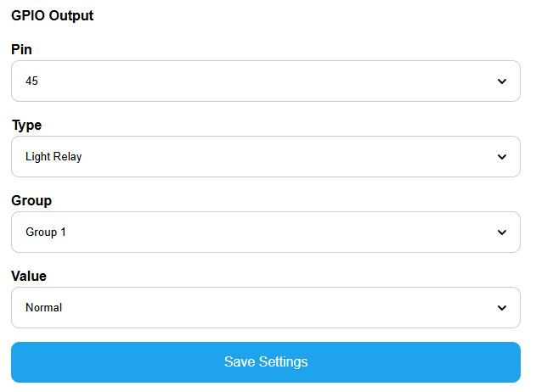Click the Light Relay selected option text
The width and height of the screenshot is (536, 392).
coord(54,157)
